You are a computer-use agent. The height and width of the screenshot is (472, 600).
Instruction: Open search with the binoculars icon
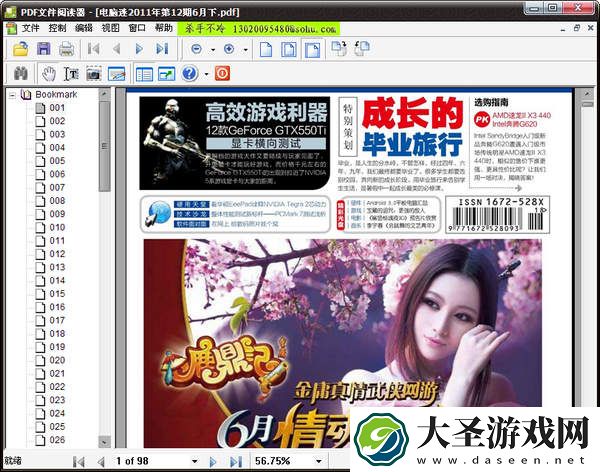click(21, 73)
